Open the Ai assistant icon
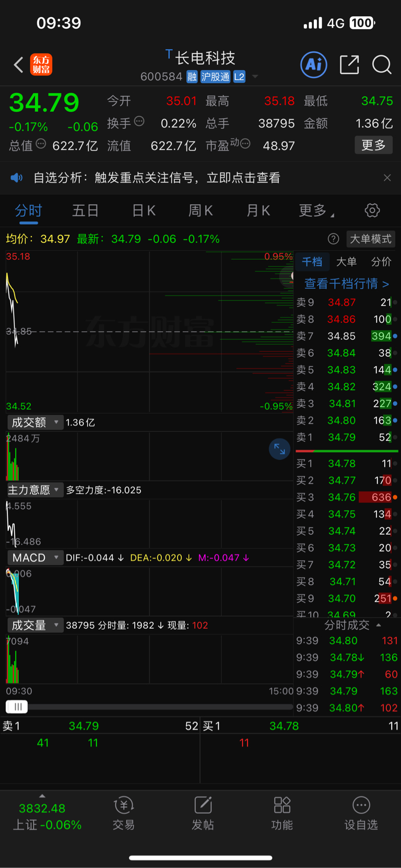Image resolution: width=401 pixels, height=868 pixels. (314, 65)
